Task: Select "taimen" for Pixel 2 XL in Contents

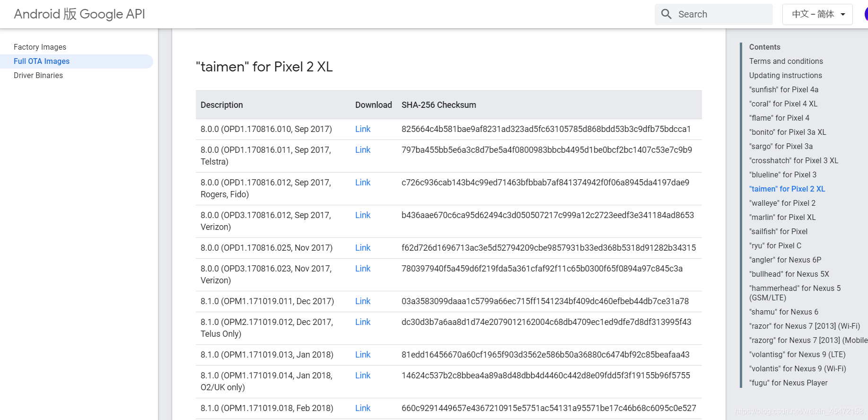Action: click(x=787, y=189)
